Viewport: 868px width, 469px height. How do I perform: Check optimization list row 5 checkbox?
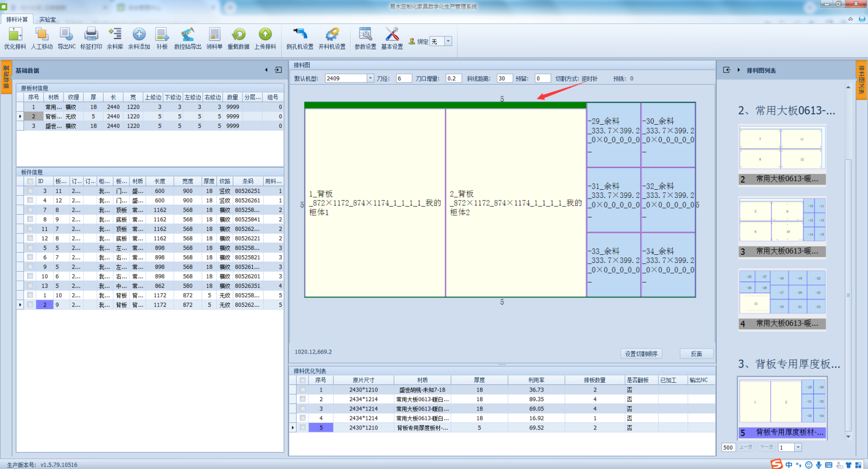point(303,428)
